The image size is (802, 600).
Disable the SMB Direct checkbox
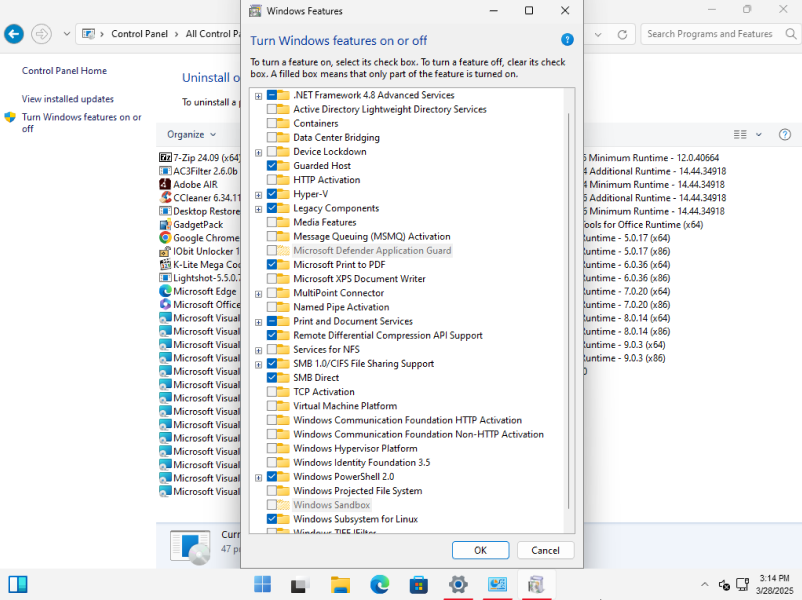(x=272, y=377)
